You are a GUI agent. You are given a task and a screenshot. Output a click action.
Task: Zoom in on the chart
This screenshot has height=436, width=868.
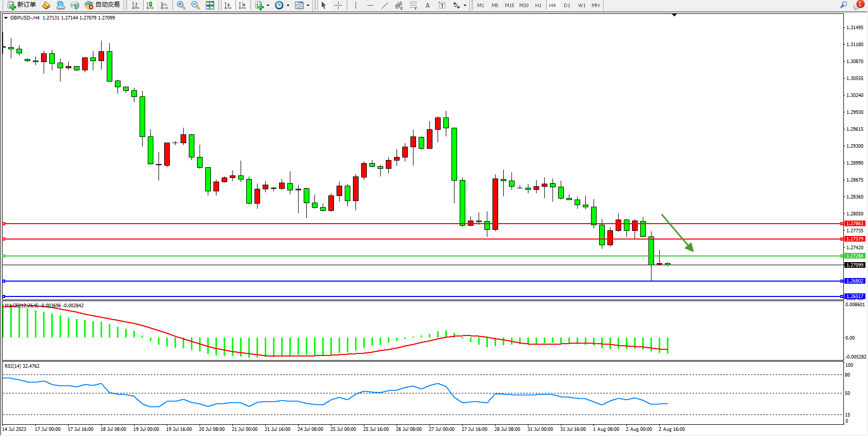181,5
